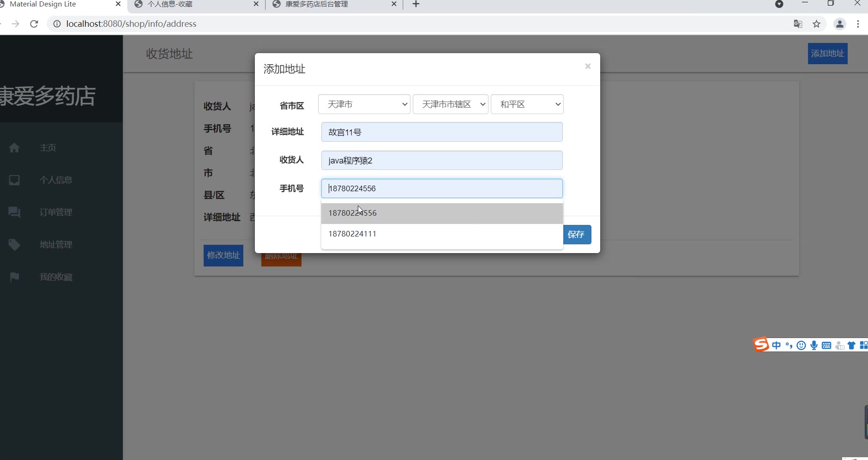Image resolution: width=868 pixels, height=460 pixels.
Task: Close the 个人信息-收藏 tab
Action: pyautogui.click(x=256, y=4)
